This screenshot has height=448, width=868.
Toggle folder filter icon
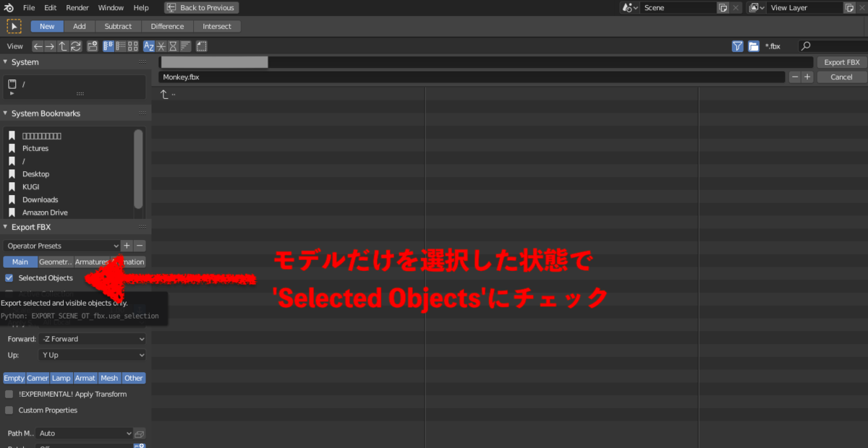click(x=754, y=46)
